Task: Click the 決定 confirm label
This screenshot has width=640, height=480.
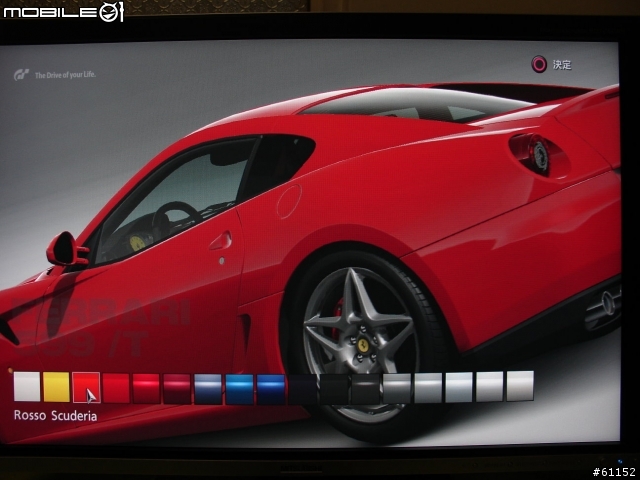Action: click(x=562, y=65)
